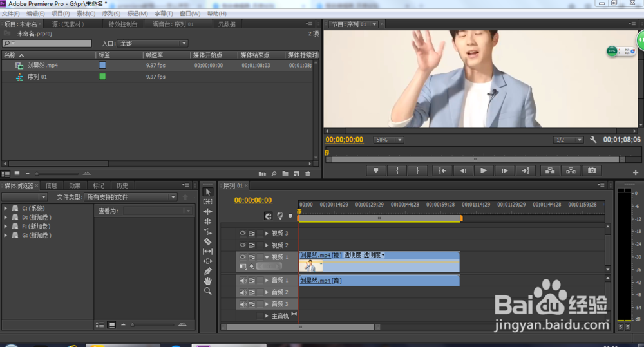Click the Export Frame camera button
The width and height of the screenshot is (644, 347).
click(x=592, y=171)
